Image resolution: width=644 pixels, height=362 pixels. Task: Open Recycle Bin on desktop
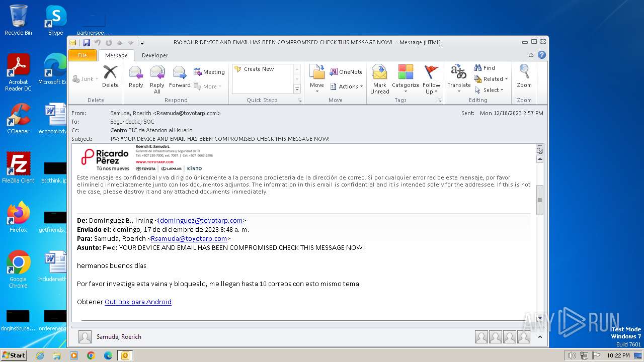(x=18, y=21)
